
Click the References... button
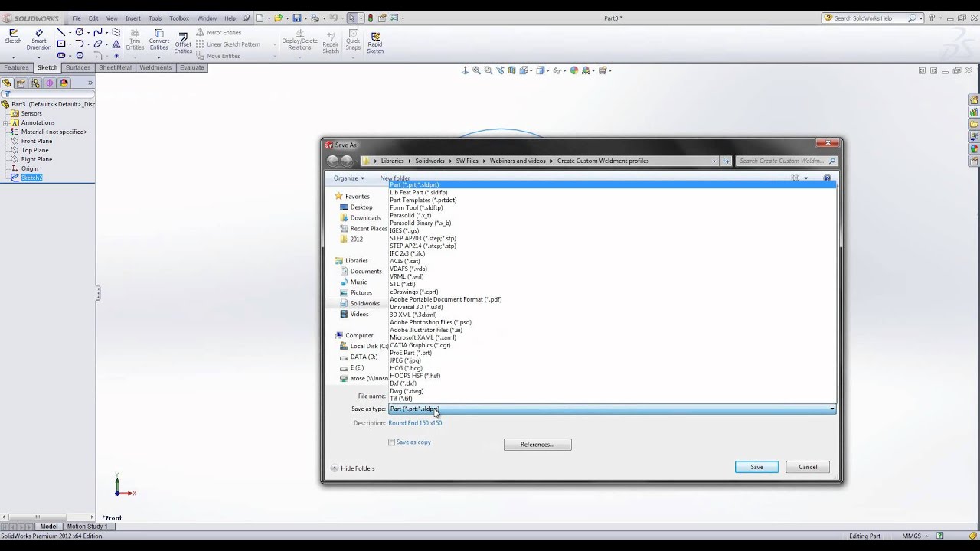(537, 445)
